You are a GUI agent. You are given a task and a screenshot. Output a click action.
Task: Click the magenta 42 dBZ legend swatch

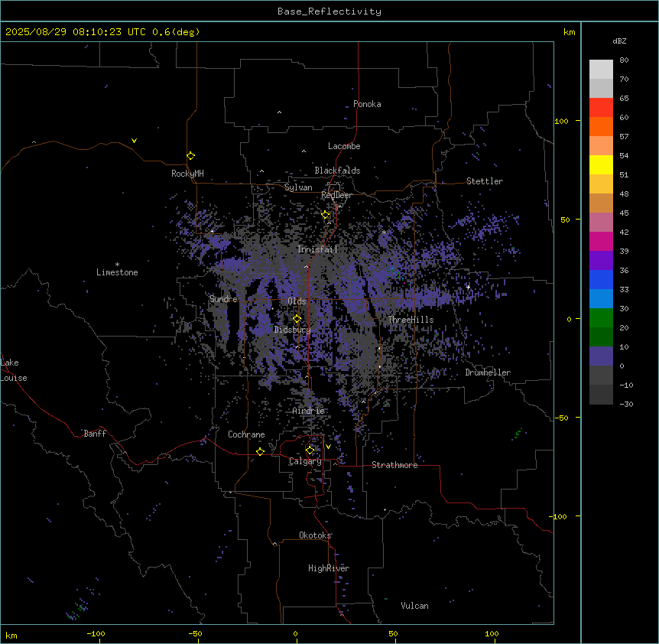(x=601, y=242)
